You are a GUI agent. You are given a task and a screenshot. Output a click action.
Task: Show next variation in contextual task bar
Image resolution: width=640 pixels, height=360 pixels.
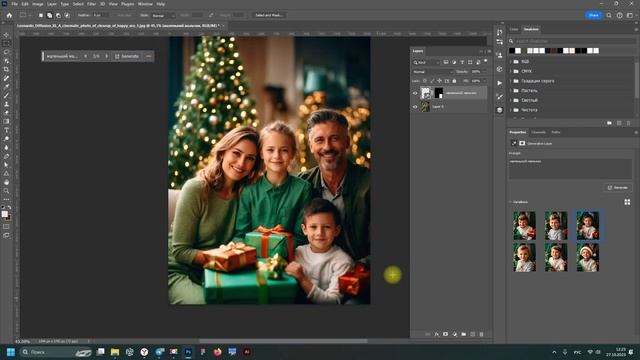107,56
